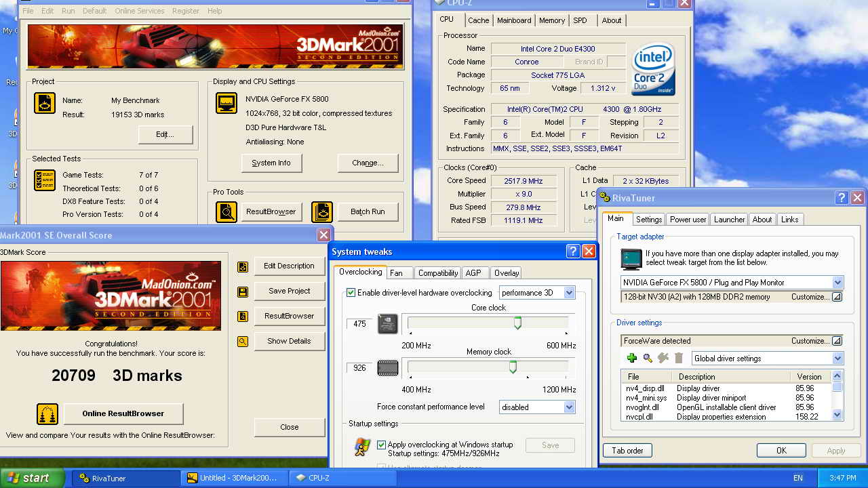This screenshot has width=868, height=488.
Task: Open the ForceWare Customize expander icon
Action: [837, 341]
